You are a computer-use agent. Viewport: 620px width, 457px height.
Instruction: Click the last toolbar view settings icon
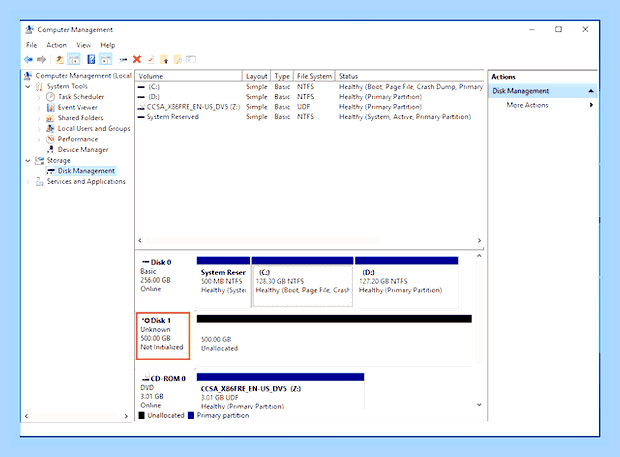(x=191, y=59)
